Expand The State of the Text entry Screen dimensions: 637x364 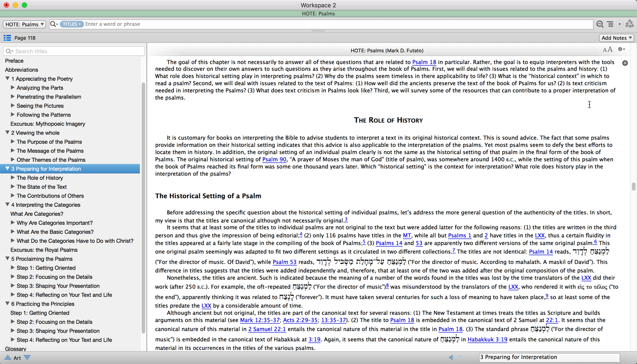13,187
